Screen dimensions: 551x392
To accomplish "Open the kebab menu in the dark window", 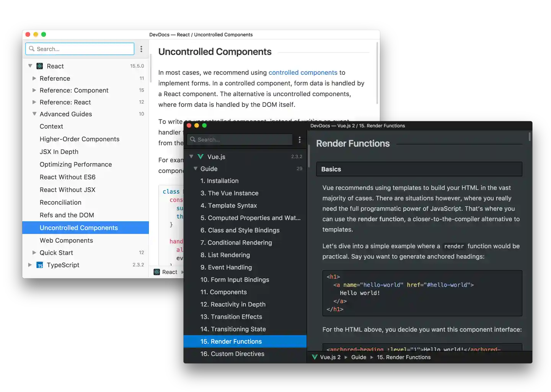I will click(300, 140).
